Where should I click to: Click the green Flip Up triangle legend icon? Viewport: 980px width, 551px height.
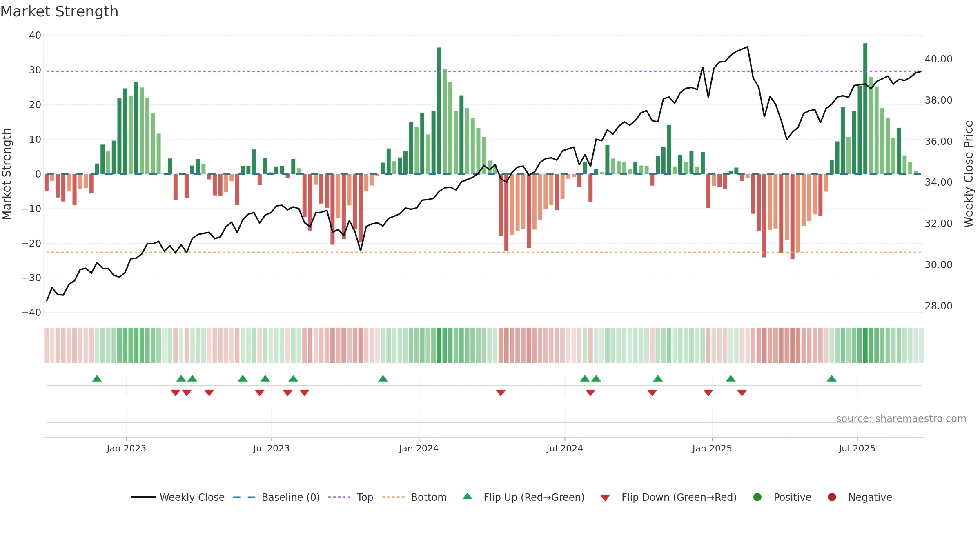[x=468, y=496]
